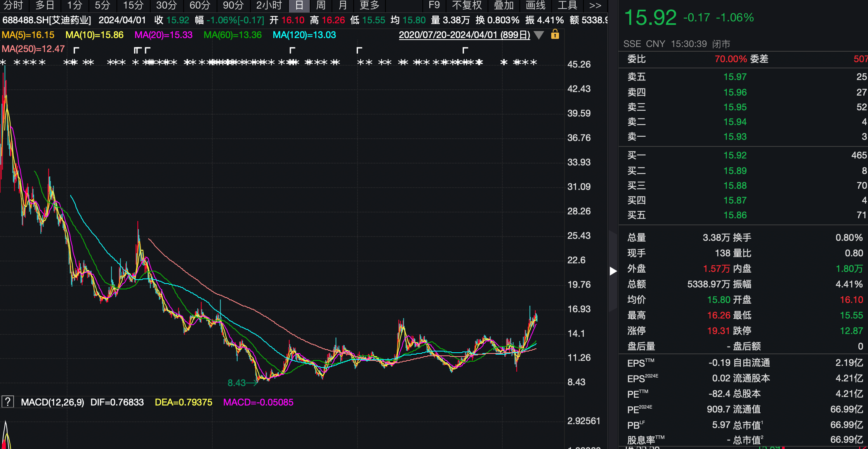Open the 更多 periods menu
The height and width of the screenshot is (449, 868).
coord(369,5)
